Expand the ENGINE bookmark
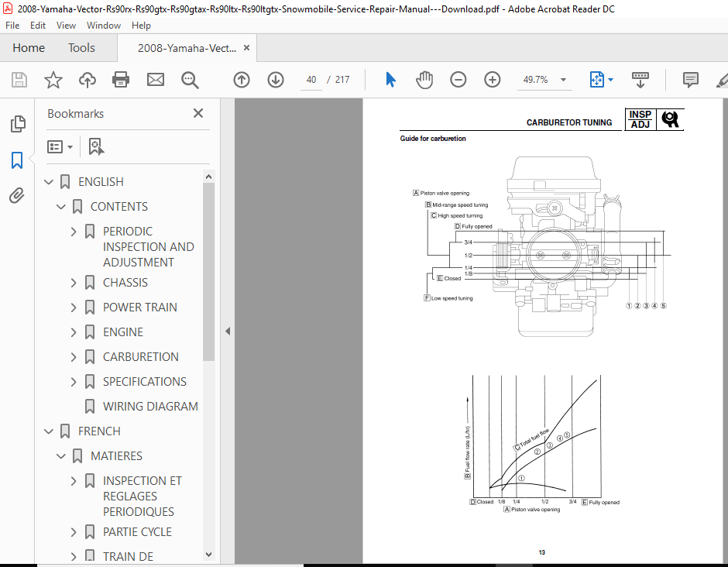Screen dimensions: 728x567 click(x=74, y=332)
